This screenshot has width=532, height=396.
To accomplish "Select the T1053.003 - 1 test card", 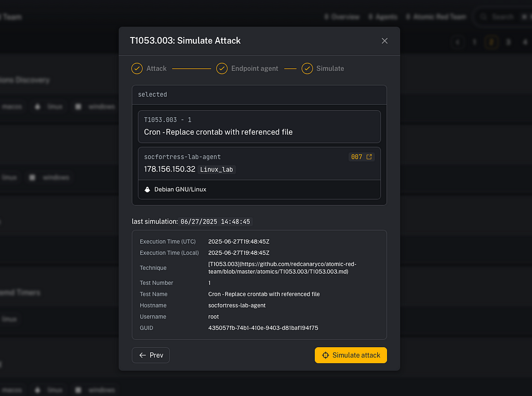I will tap(259, 126).
